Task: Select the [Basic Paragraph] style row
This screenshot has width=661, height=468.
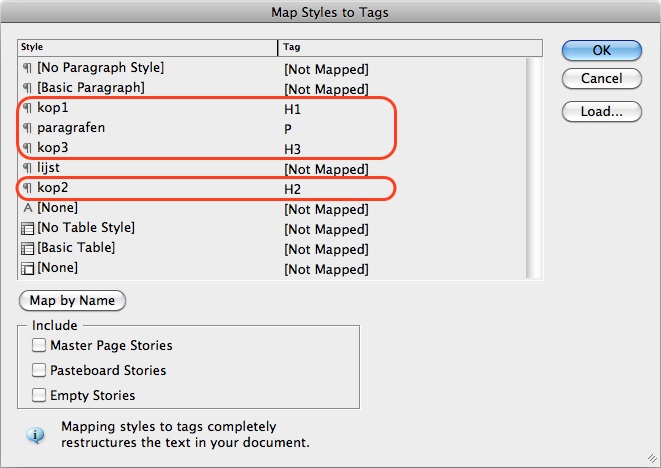Action: click(x=272, y=88)
